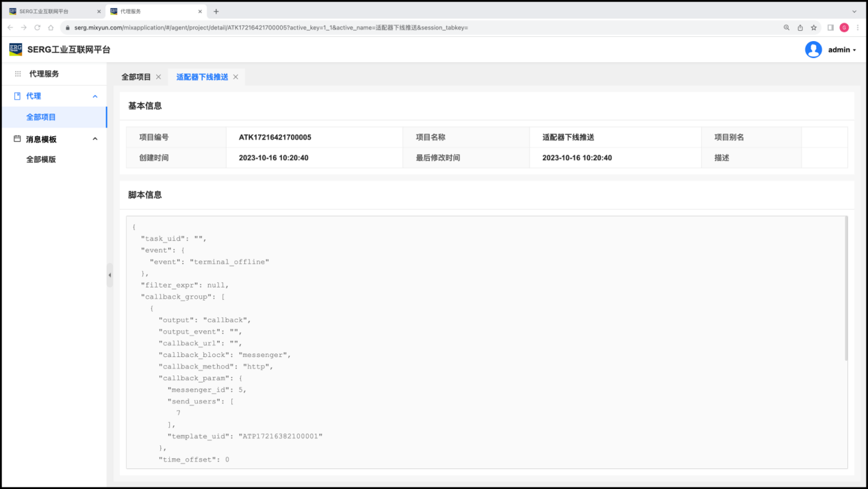868x489 pixels.
Task: Select 全部项目 in the sidebar
Action: pyautogui.click(x=41, y=117)
